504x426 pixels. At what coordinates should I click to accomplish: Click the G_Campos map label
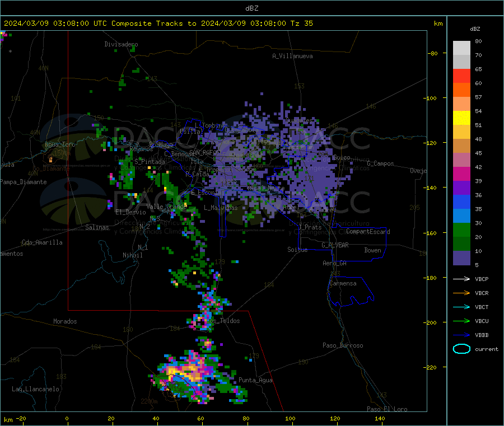pyautogui.click(x=380, y=163)
